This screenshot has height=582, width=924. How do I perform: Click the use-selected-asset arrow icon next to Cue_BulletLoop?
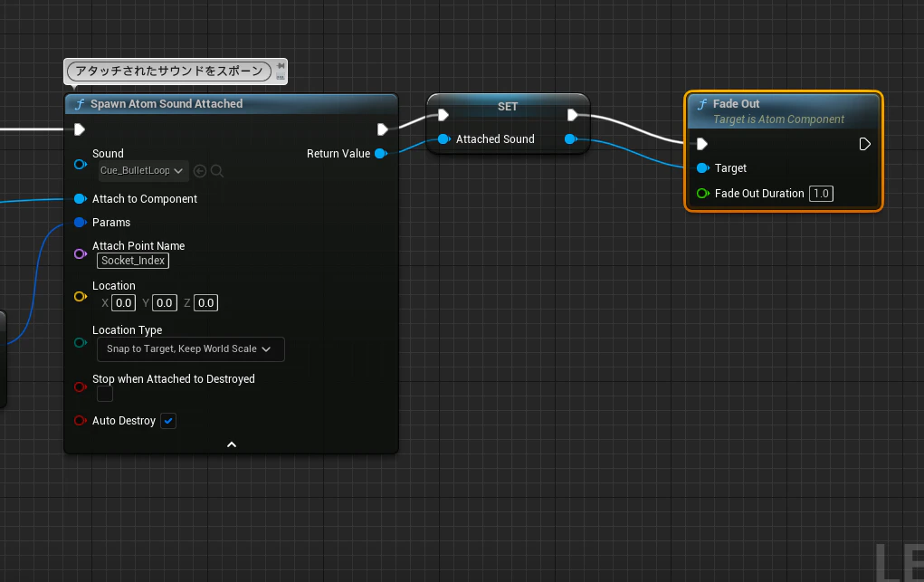tap(200, 171)
